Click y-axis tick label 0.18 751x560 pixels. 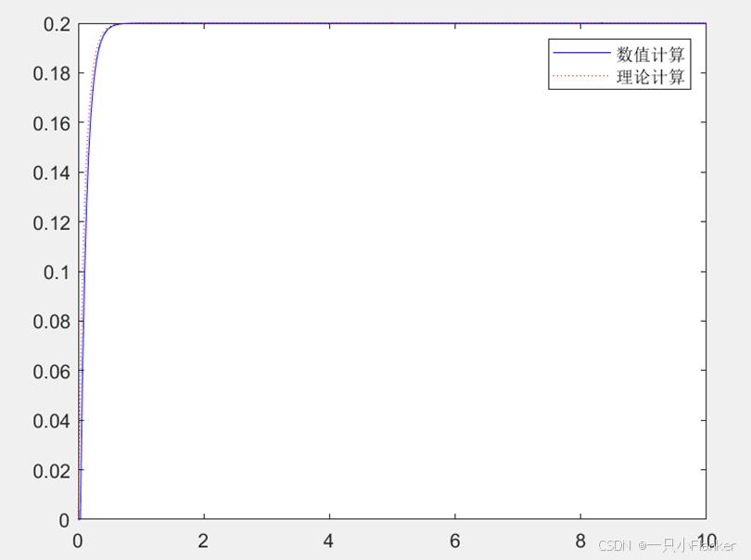(x=52, y=74)
